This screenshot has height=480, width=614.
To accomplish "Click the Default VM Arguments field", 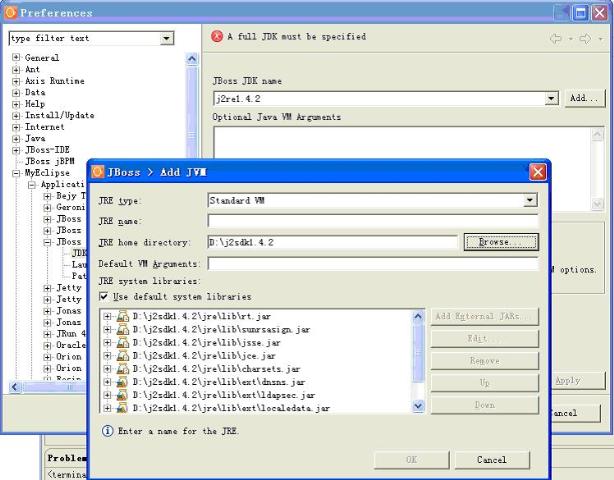I will 373,263.
